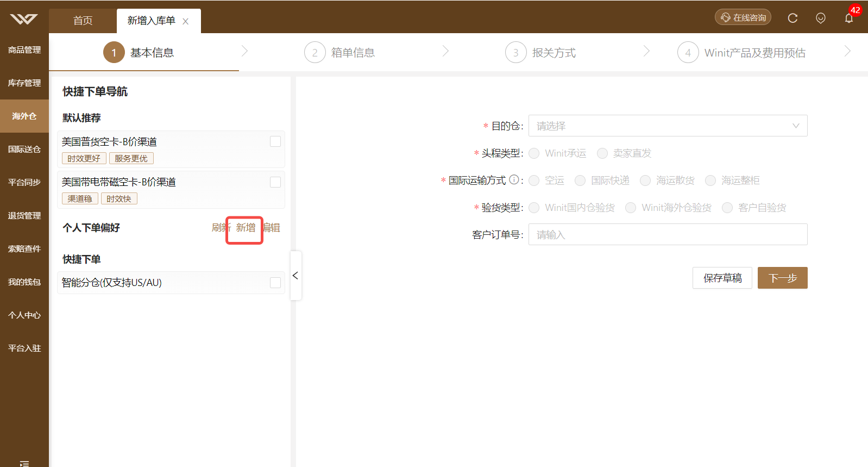Open 海外仓 in sidebar
The height and width of the screenshot is (467, 868).
(x=24, y=116)
